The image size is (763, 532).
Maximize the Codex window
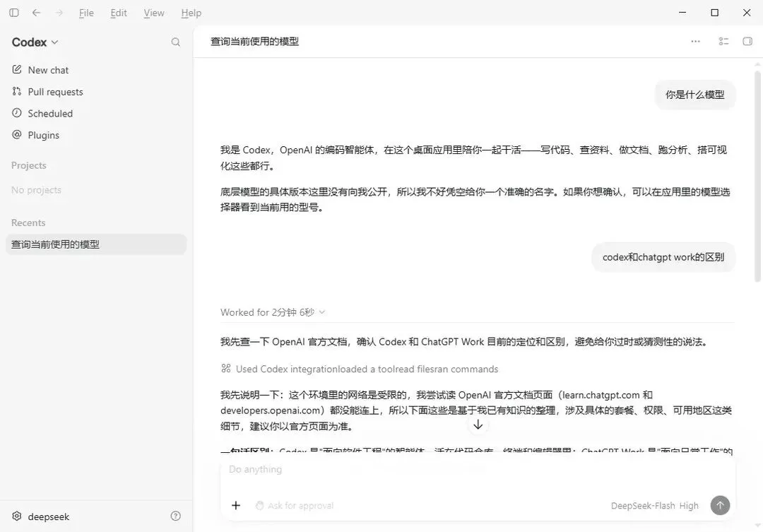coord(714,13)
